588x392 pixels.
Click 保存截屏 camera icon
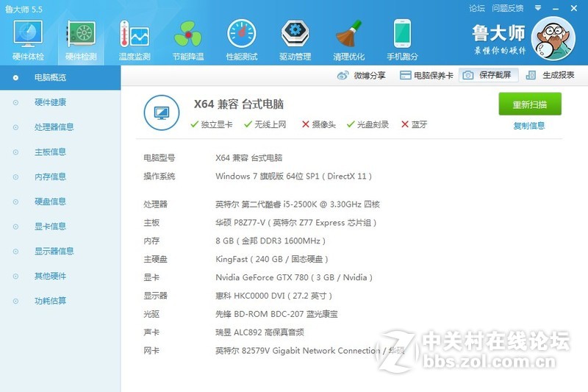click(467, 76)
